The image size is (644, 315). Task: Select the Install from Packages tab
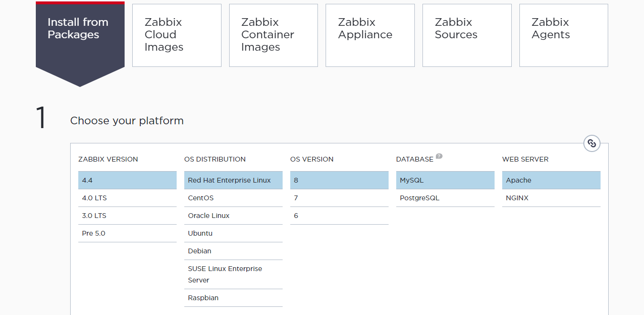[x=80, y=35]
